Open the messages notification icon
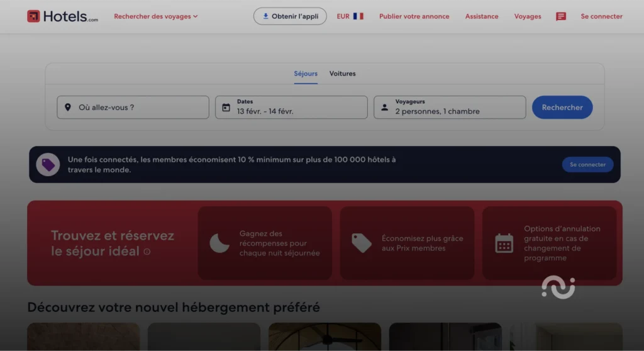This screenshot has width=644, height=351. [560, 16]
